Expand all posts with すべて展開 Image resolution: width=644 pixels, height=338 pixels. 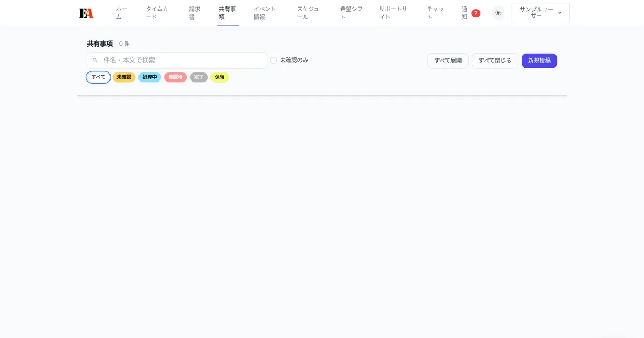coord(448,61)
